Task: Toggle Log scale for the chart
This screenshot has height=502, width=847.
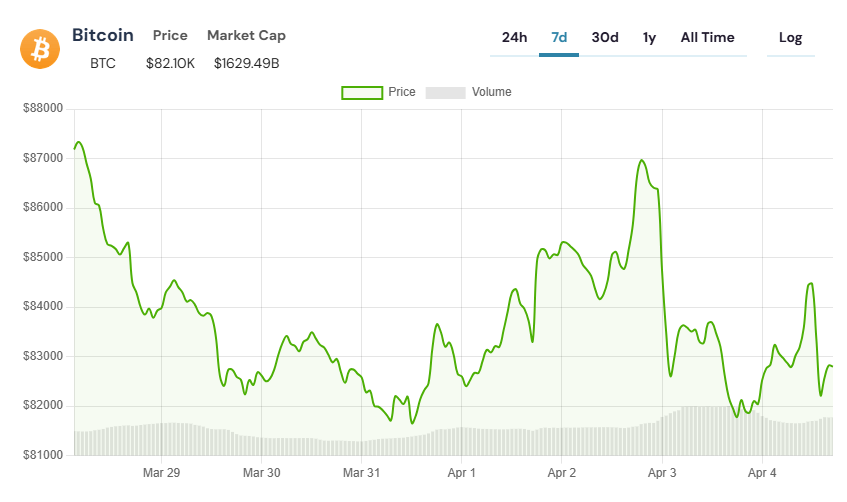Action: click(790, 38)
